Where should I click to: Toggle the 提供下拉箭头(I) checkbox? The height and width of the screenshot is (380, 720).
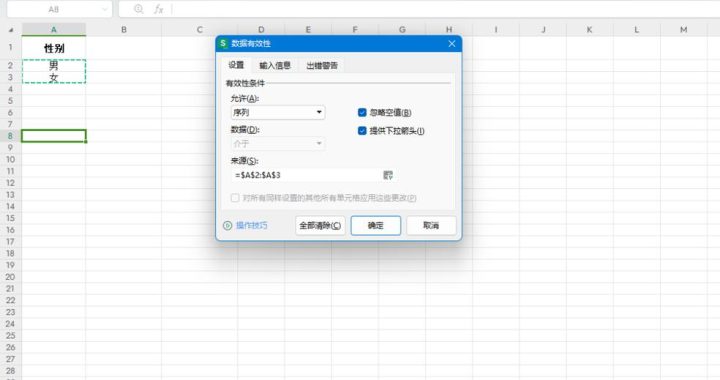pyautogui.click(x=362, y=131)
